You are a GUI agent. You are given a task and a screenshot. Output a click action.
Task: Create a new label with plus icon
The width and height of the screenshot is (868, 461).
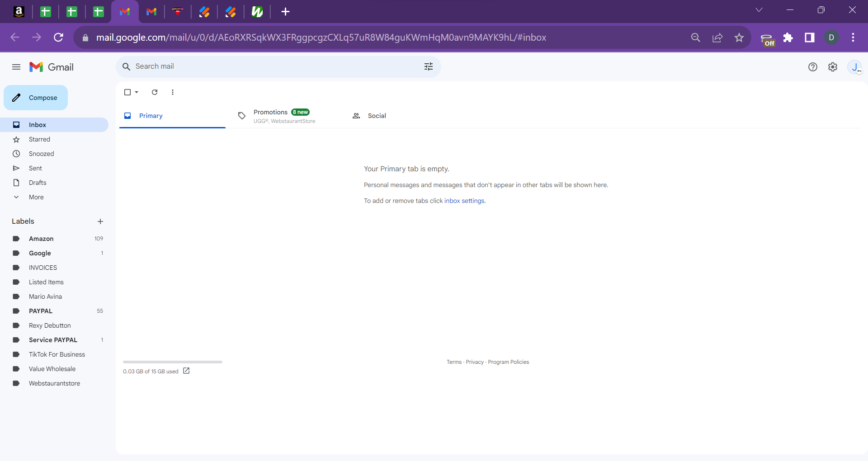click(x=100, y=221)
